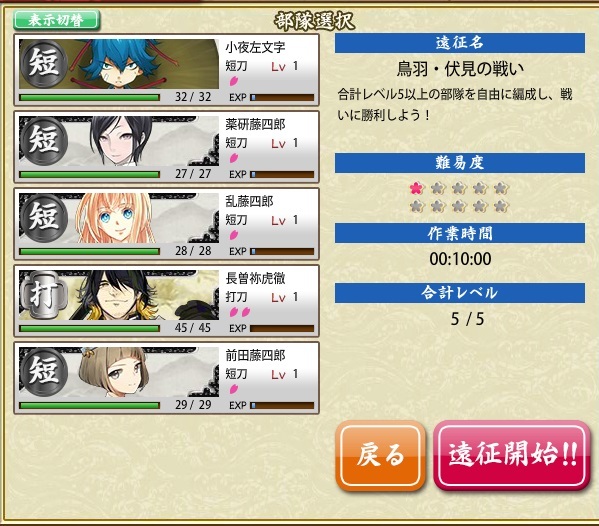599x526 pixels.
Task: Click 遠征開始!! to start the expedition
Action: point(512,455)
